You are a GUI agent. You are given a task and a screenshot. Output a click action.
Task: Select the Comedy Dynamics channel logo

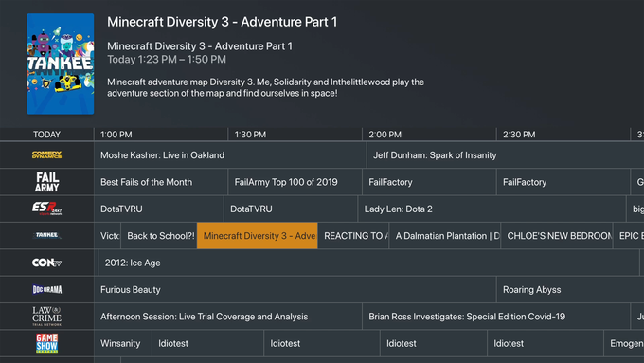tap(46, 155)
